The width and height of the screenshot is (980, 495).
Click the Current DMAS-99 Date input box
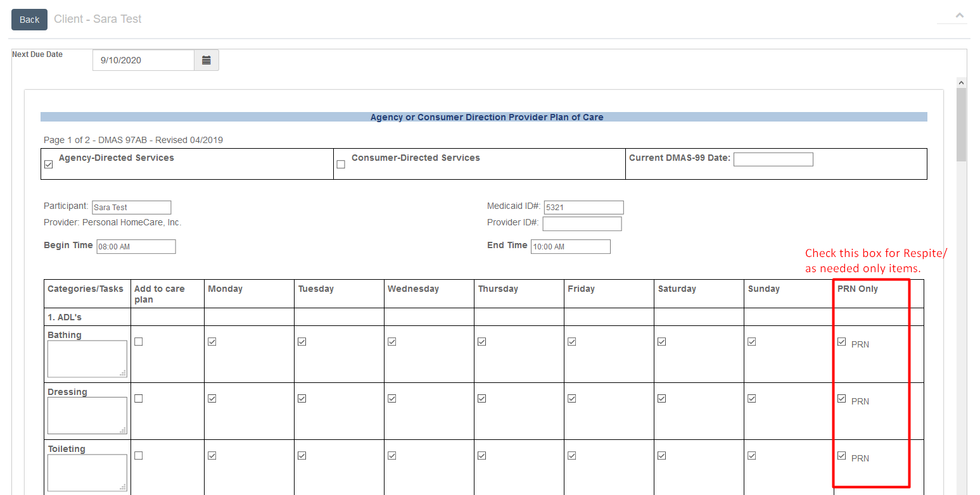coord(773,159)
